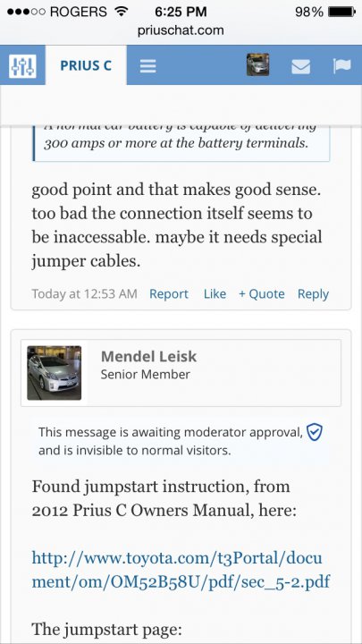The height and width of the screenshot is (644, 362).
Task: Open the toyota.com owners manual PDF link
Action: click(x=181, y=570)
